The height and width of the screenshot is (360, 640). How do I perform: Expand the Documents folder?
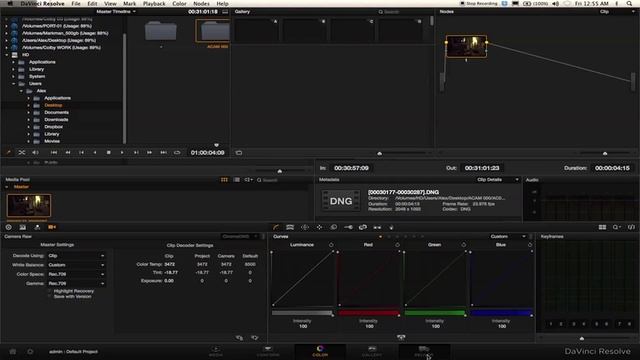pyautogui.click(x=29, y=112)
